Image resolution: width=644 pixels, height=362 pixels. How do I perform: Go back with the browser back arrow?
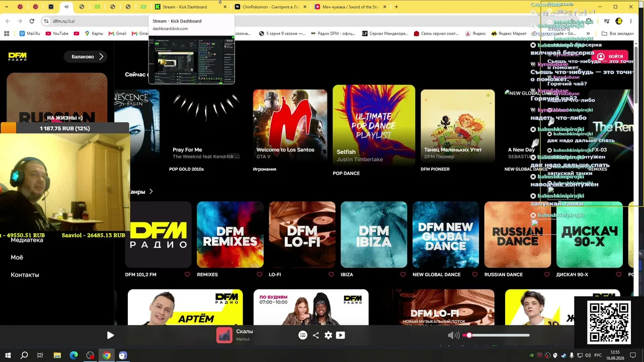click(8, 21)
